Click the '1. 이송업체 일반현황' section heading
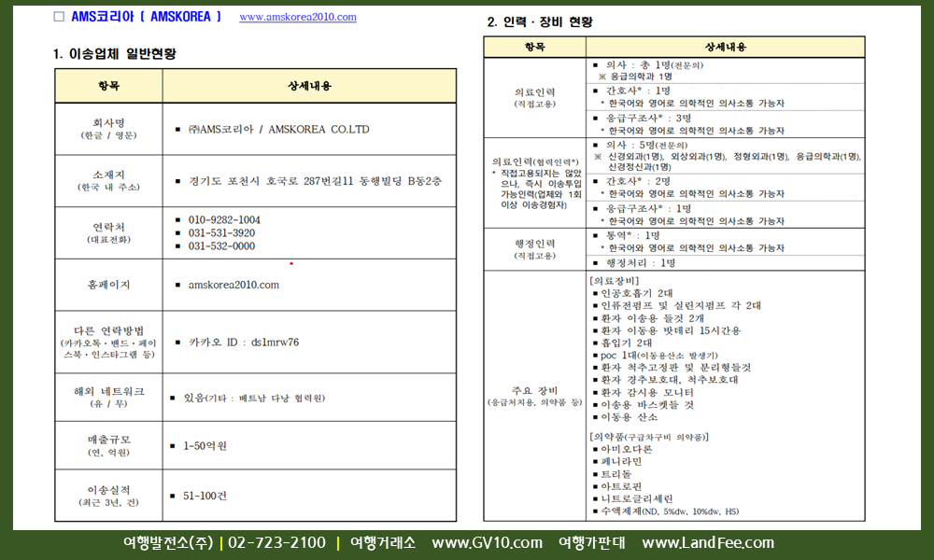The width and height of the screenshot is (934, 560). coord(115,54)
